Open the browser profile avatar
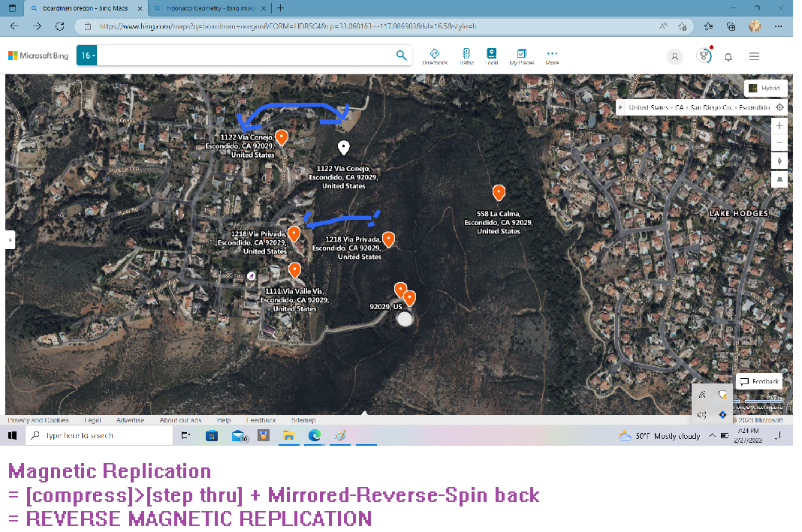 (x=755, y=26)
